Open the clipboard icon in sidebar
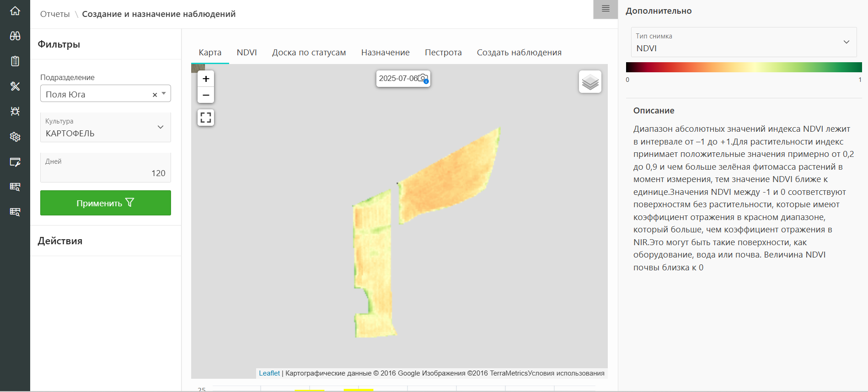This screenshot has height=392, width=868. [x=15, y=61]
